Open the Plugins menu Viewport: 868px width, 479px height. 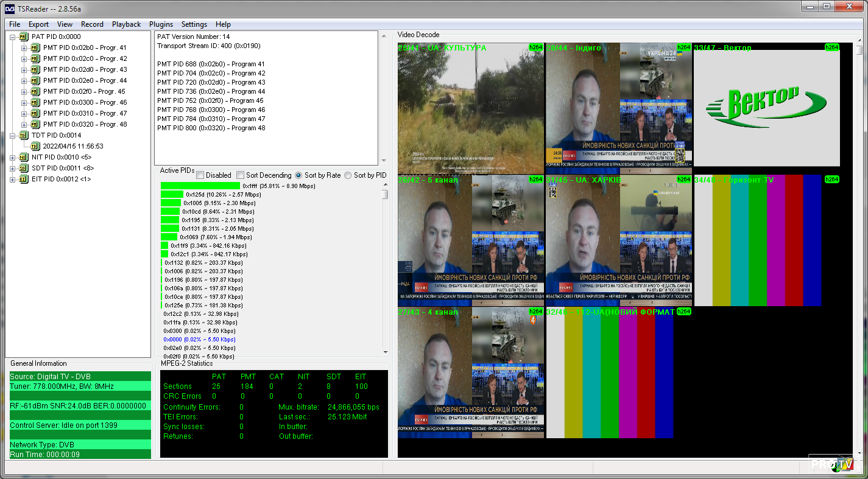tap(161, 24)
